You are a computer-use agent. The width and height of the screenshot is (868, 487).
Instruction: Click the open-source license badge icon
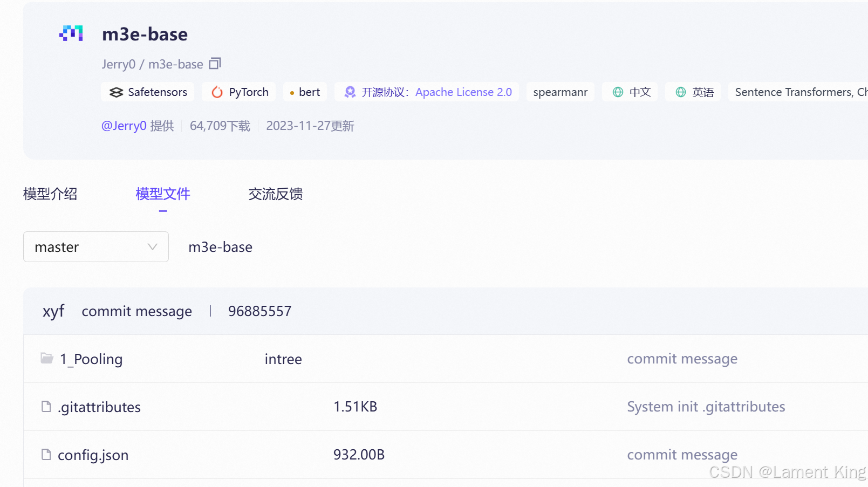[x=350, y=92]
